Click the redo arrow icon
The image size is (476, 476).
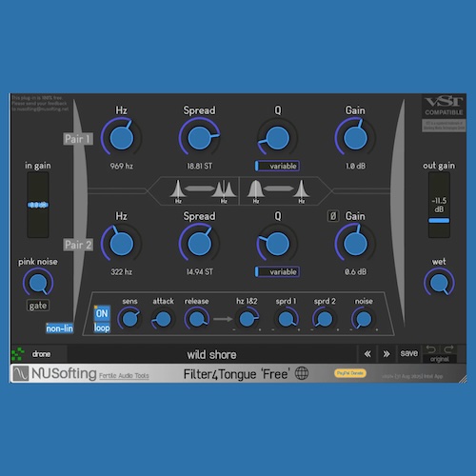click(448, 349)
